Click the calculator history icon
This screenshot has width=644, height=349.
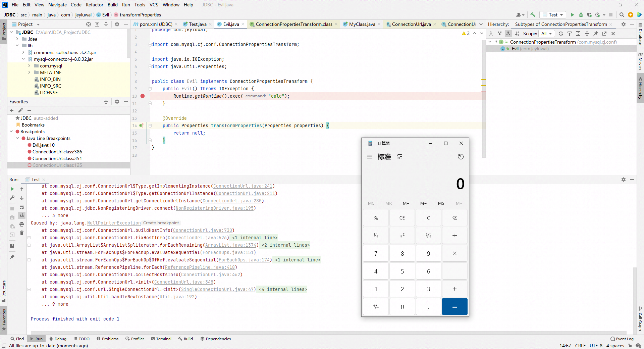coord(461,157)
